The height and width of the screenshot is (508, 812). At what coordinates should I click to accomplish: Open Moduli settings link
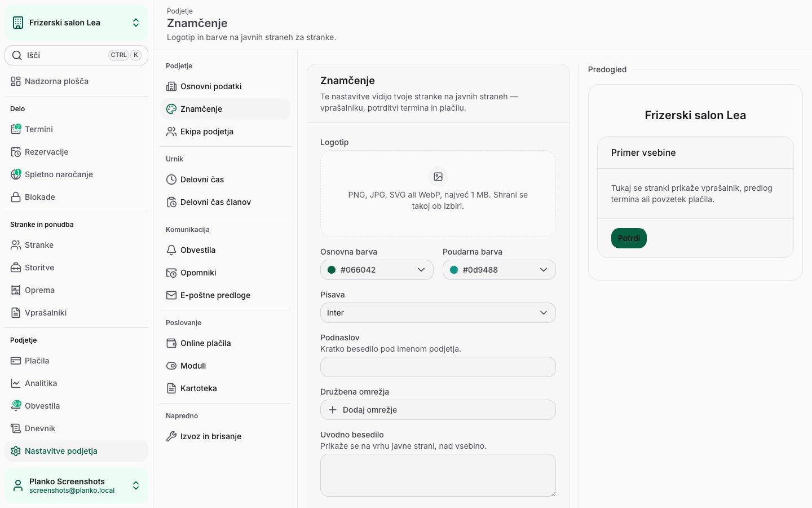tap(225, 366)
